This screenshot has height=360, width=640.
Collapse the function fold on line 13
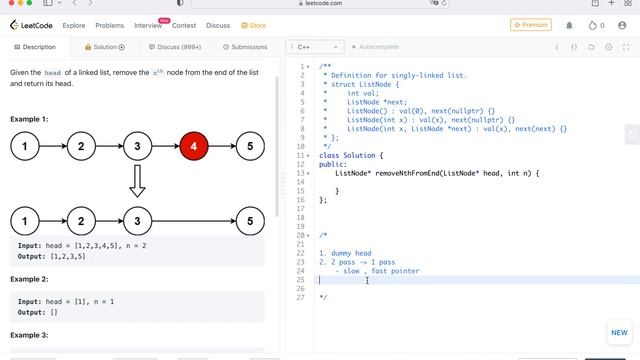pyautogui.click(x=308, y=173)
